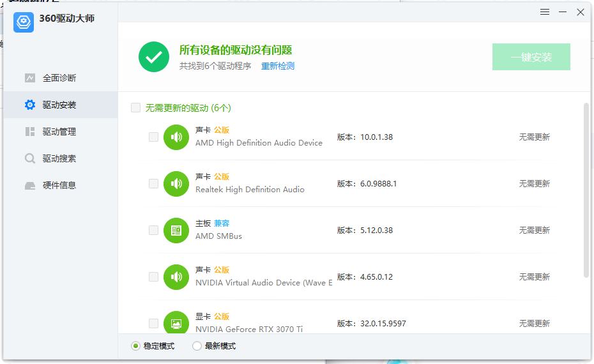Click the 全面诊断 sidebar icon
This screenshot has width=594, height=364.
(30, 78)
